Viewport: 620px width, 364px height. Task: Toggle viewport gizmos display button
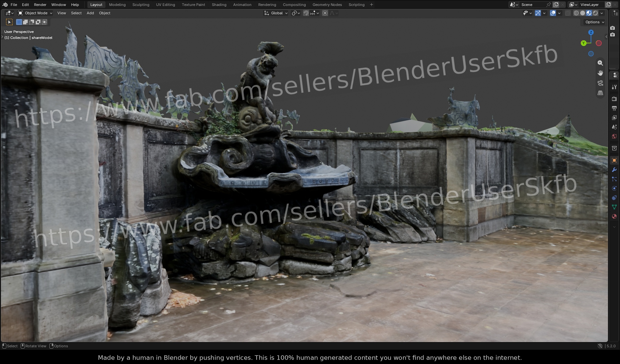(538, 13)
